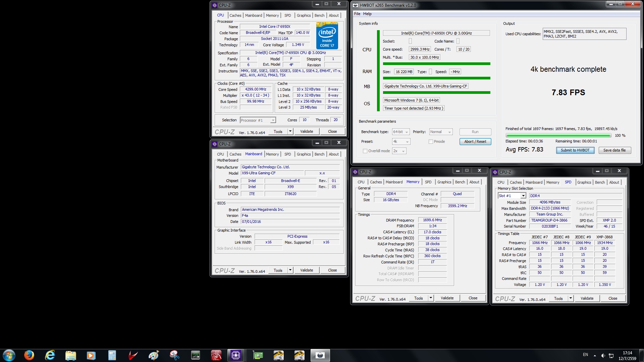
Task: Click Submit to HWBOT button
Action: [x=575, y=150]
